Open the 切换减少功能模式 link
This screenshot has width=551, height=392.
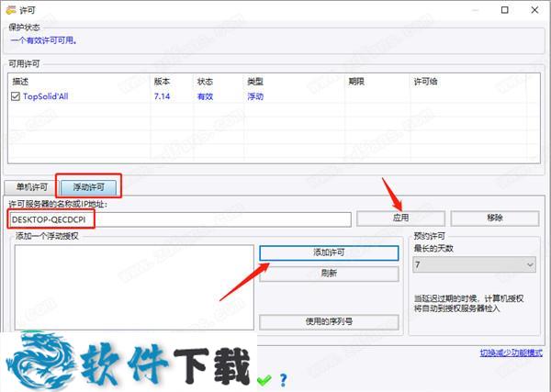[512, 353]
